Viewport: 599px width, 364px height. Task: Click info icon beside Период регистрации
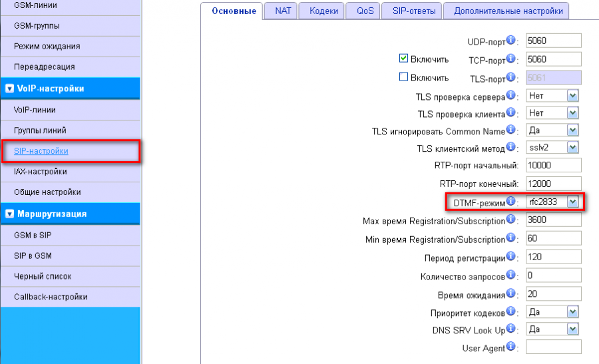[x=511, y=257]
